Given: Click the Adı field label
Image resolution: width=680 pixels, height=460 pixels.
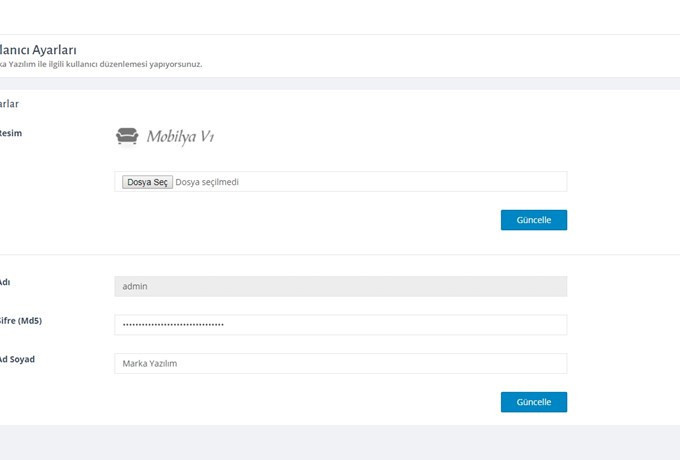Looking at the screenshot, I should pos(6,282).
